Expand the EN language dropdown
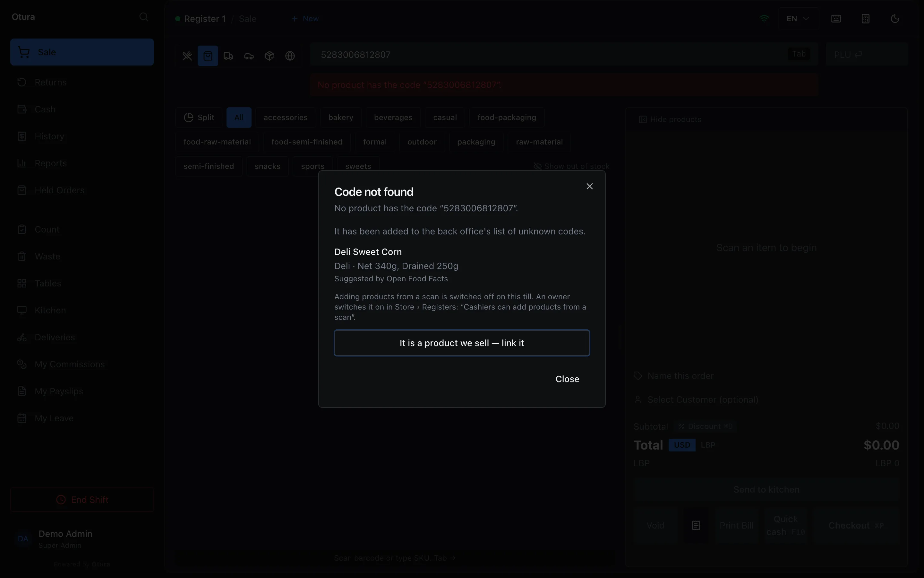The height and width of the screenshot is (578, 924). point(798,18)
